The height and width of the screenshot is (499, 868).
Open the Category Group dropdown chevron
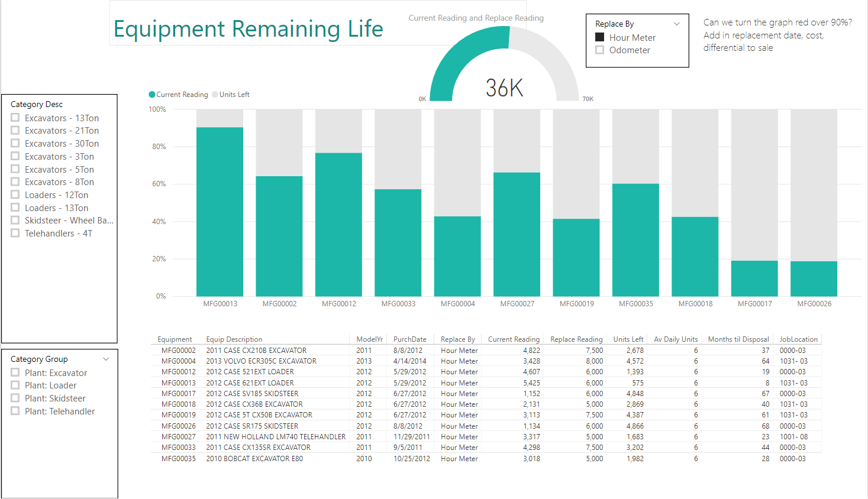point(106,359)
